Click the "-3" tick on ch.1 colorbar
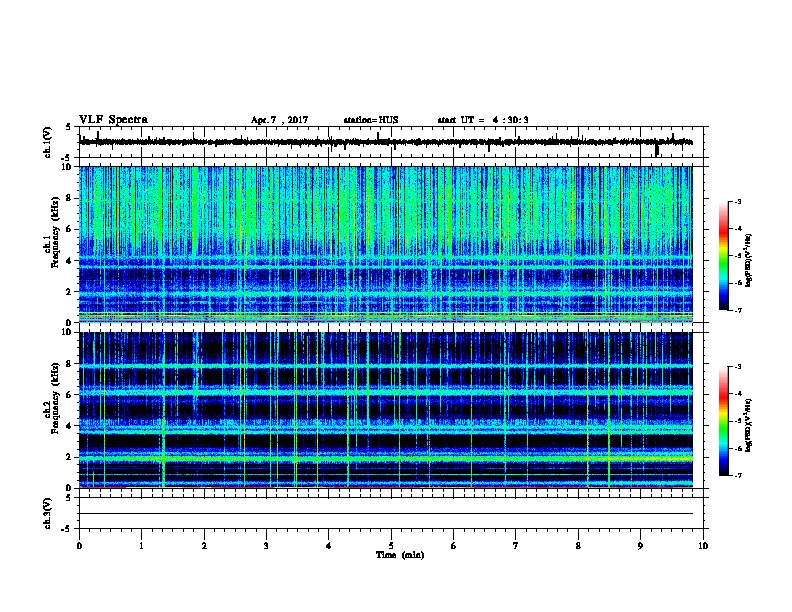Viewport: 792px width, 612px height. tap(737, 201)
